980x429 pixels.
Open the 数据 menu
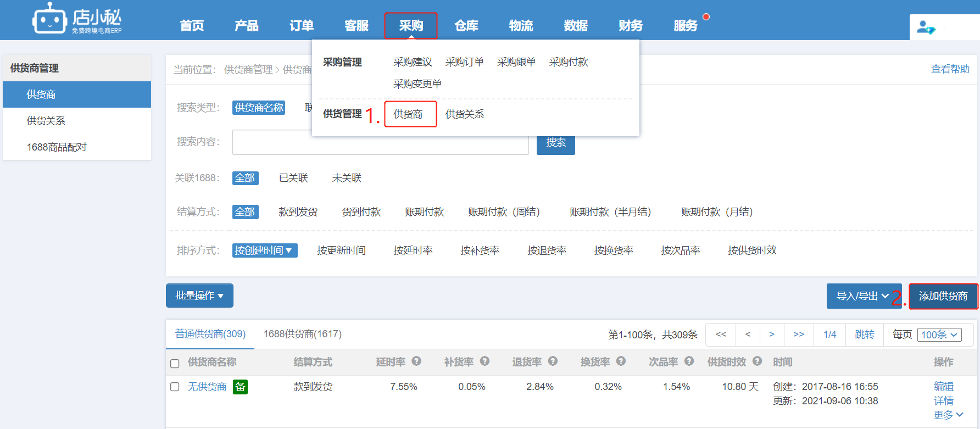click(576, 26)
